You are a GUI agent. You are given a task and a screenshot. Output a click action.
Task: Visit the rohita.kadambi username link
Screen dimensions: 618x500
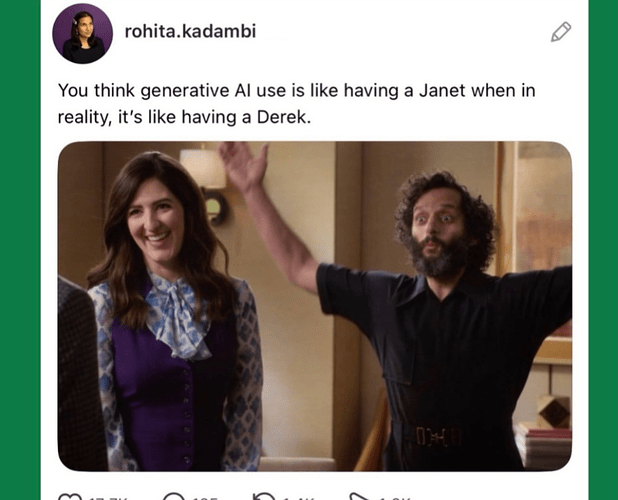click(x=190, y=32)
